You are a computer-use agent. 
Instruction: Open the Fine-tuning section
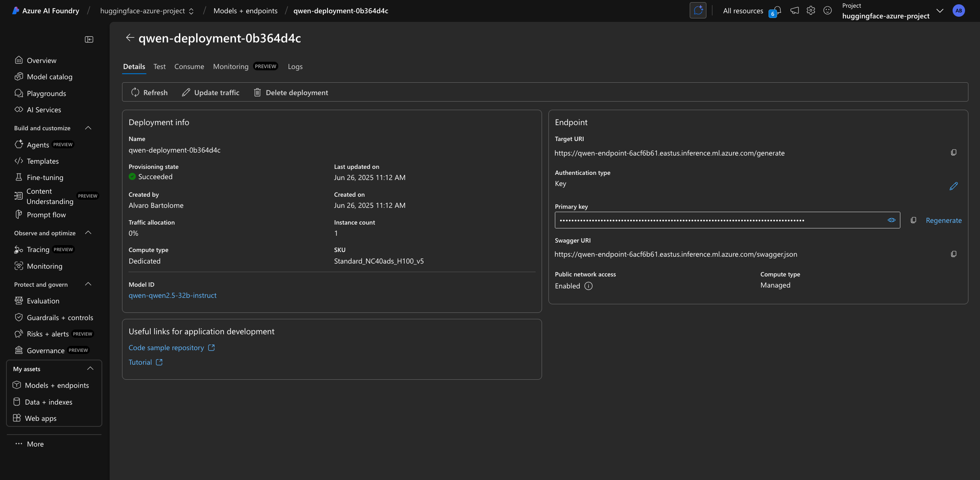[x=44, y=177]
